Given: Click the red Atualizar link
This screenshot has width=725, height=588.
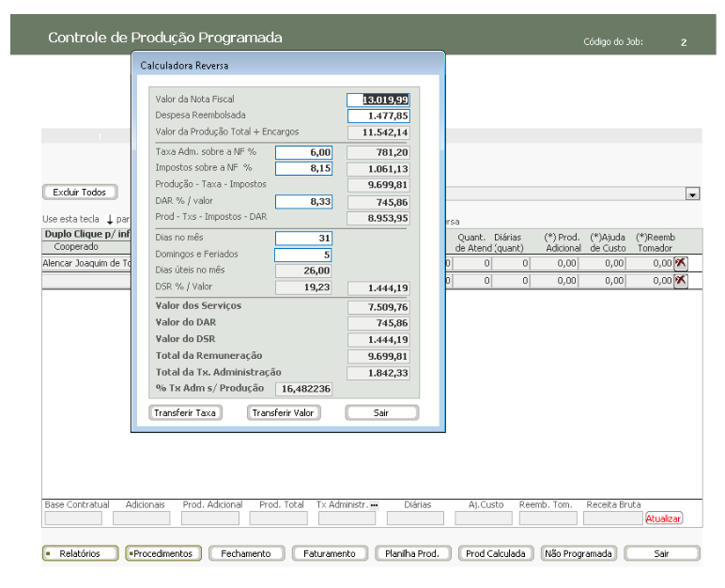Looking at the screenshot, I should [x=664, y=518].
